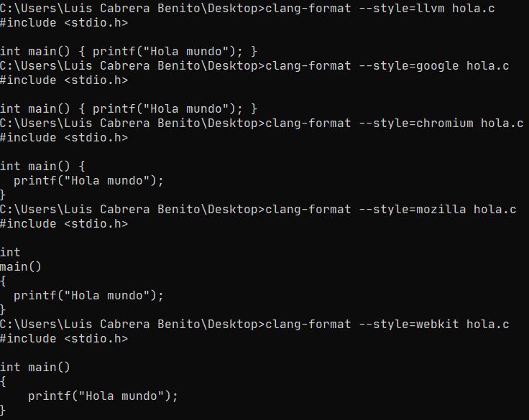Click the printf line in chromium output
Screen dimensions: 529x420
(x=88, y=181)
